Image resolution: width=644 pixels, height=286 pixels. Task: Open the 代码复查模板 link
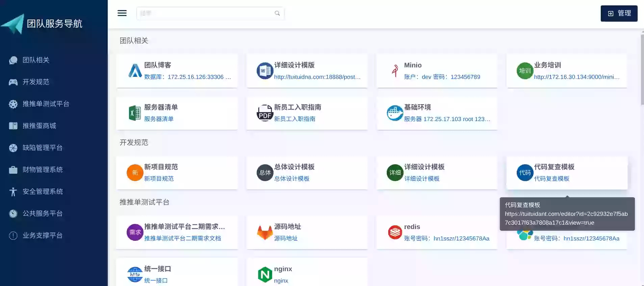551,178
